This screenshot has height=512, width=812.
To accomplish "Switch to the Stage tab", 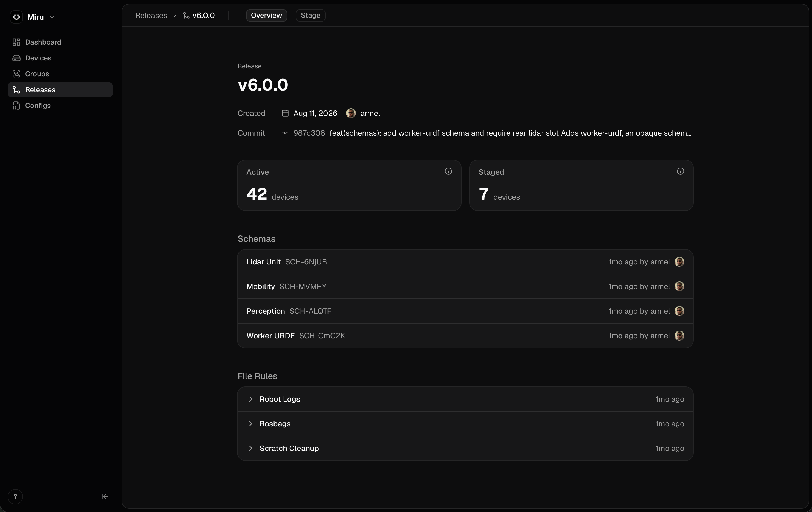I will click(310, 16).
